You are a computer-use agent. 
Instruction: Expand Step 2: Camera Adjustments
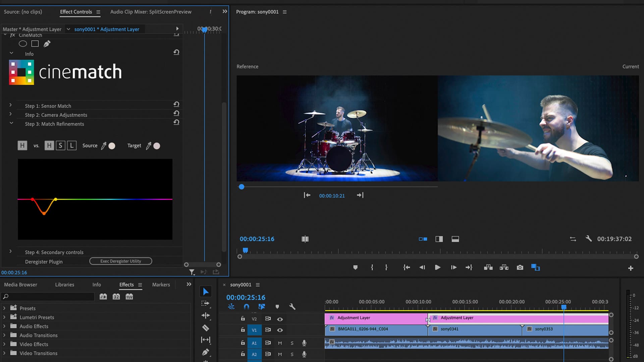point(10,114)
